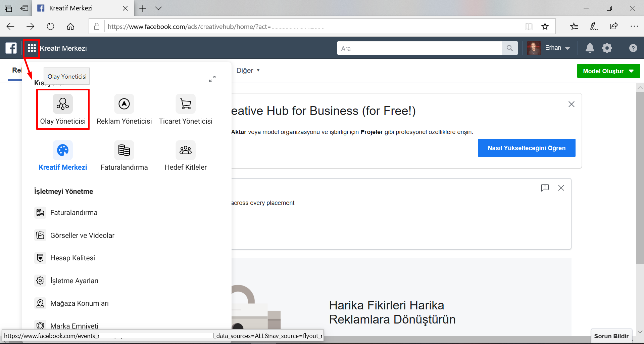Set these tabs aside icon

click(x=24, y=8)
